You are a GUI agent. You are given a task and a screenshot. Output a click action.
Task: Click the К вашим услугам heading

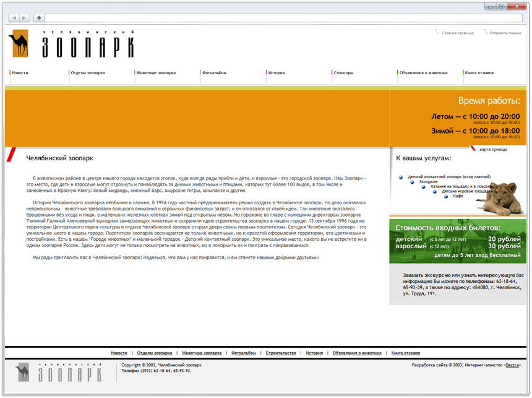click(x=423, y=158)
